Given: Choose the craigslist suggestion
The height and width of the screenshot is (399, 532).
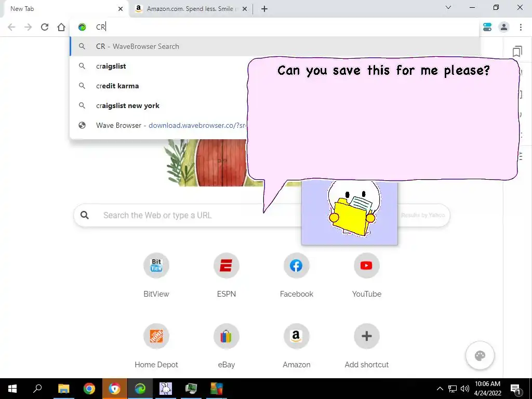Looking at the screenshot, I should (158, 66).
